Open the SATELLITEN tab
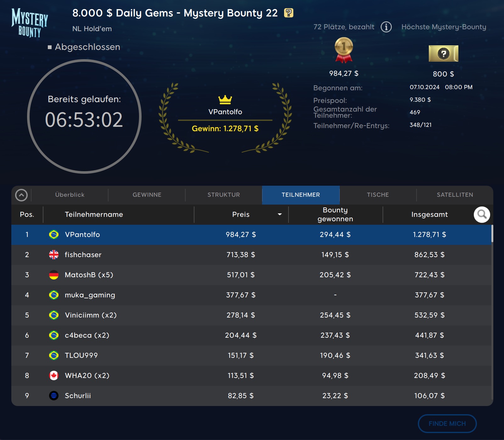Viewport: 504px width, 440px height. [x=455, y=195]
